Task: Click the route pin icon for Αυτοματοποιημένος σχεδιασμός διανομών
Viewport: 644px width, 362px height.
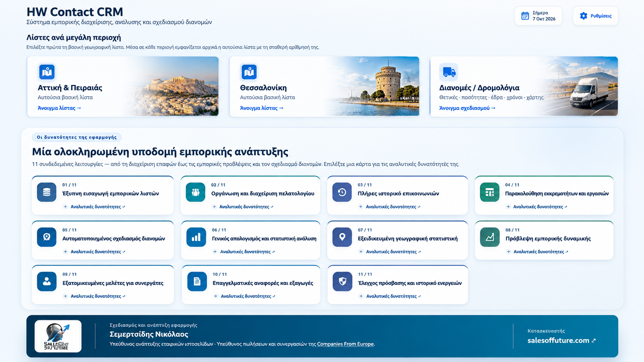Action: coord(47,237)
